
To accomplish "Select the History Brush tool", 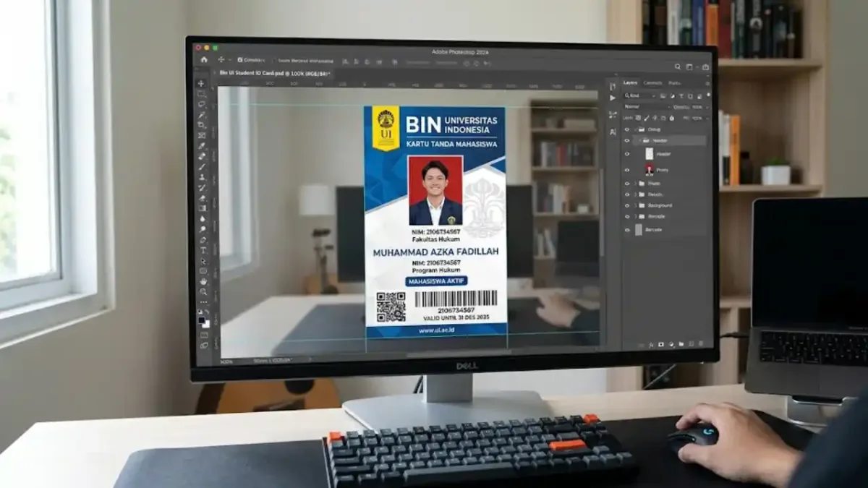I will 201,188.
